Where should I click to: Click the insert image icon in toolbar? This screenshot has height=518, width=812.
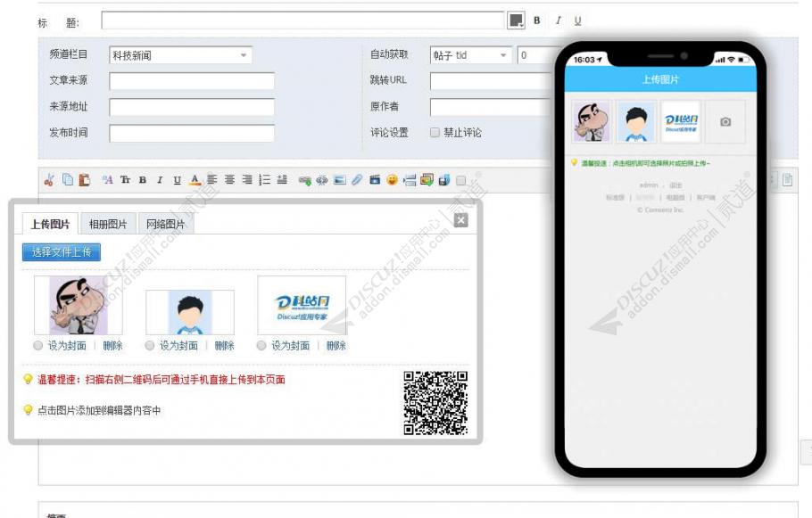340,180
